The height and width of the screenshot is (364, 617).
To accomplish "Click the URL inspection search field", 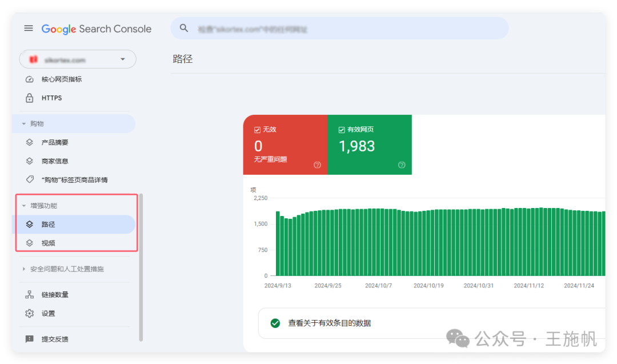I will (339, 29).
